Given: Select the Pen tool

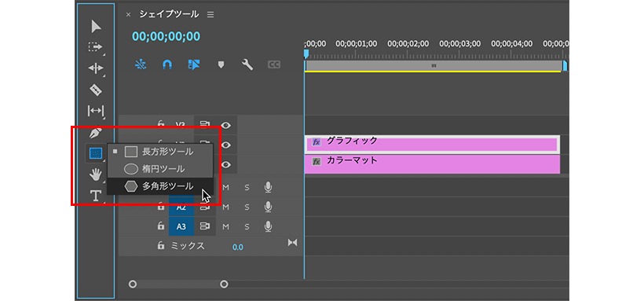Looking at the screenshot, I should tap(95, 133).
